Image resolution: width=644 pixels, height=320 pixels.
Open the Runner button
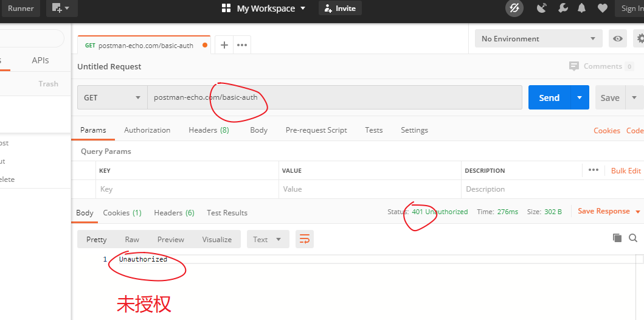[x=21, y=9]
